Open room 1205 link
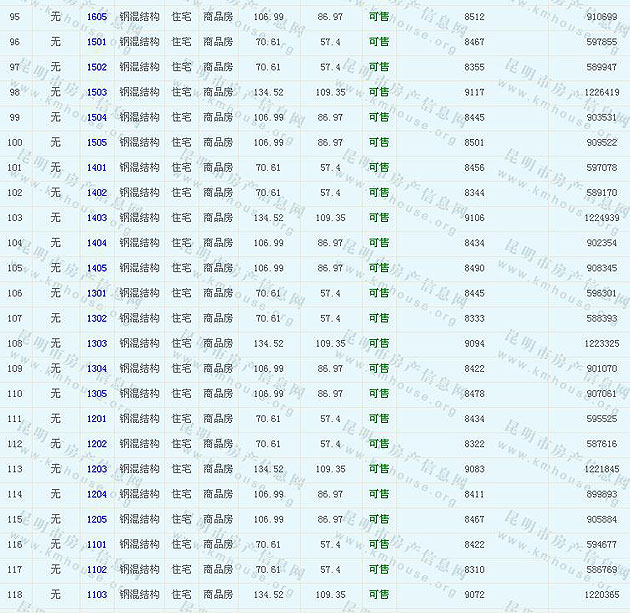The image size is (630, 613). (97, 520)
